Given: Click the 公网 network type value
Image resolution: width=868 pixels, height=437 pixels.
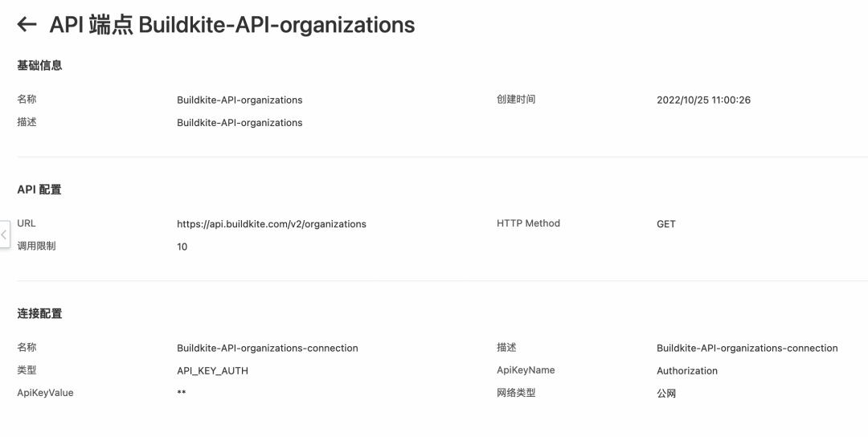Looking at the screenshot, I should pos(666,394).
